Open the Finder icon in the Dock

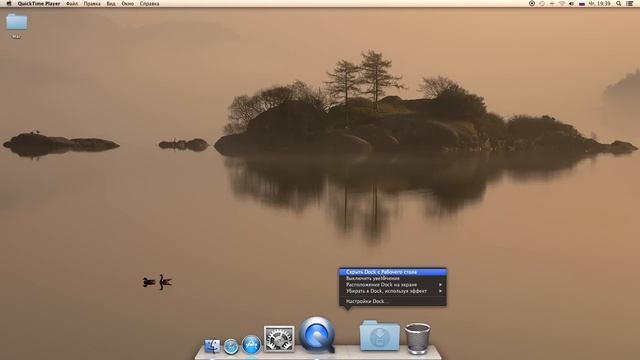212,346
